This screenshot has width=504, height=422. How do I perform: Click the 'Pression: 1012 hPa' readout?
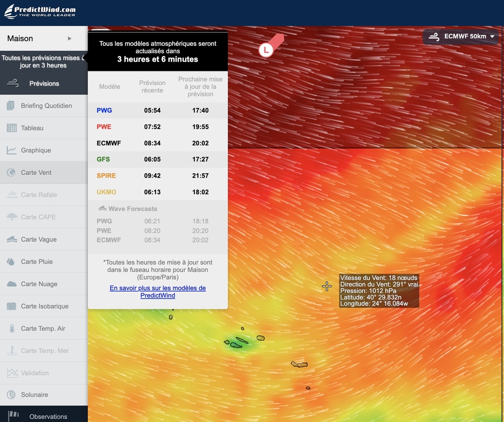point(368,291)
